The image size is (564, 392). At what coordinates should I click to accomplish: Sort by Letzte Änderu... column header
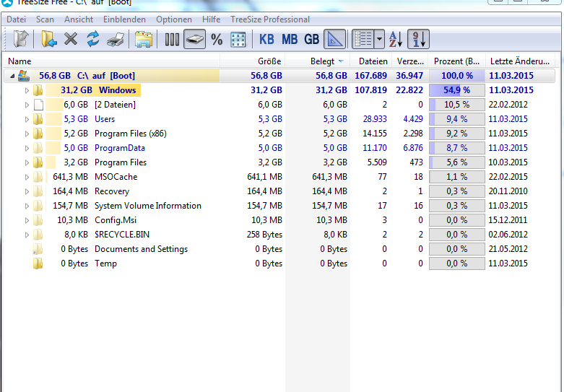tap(521, 61)
